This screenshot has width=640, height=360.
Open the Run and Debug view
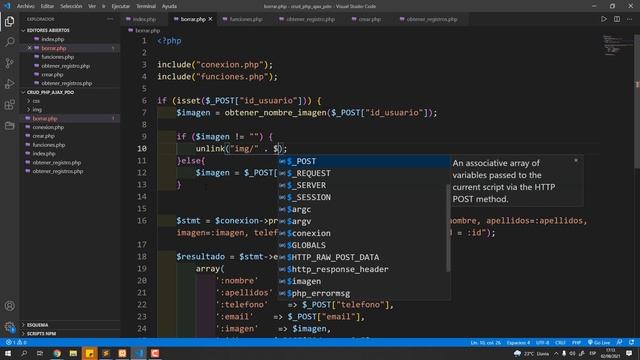9,84
